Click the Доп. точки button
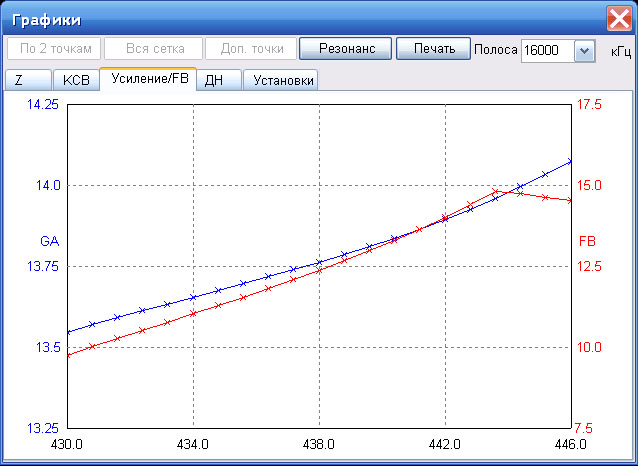 coord(251,49)
